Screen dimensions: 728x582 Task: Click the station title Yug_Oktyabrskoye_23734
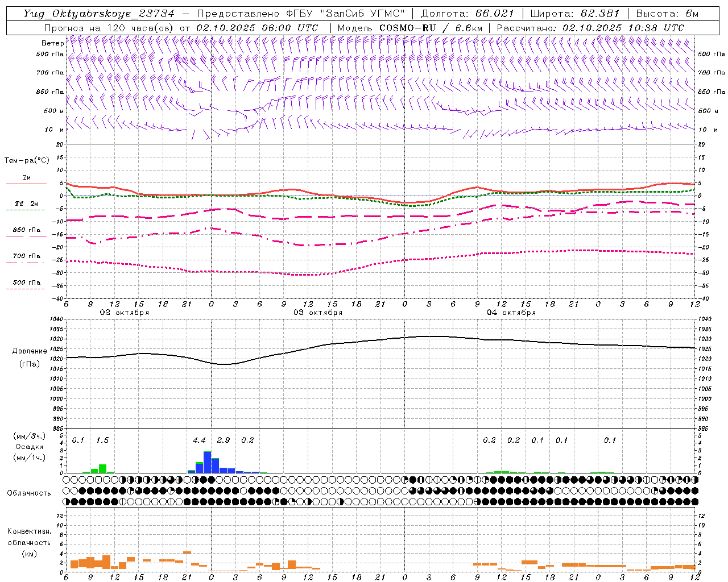coord(99,14)
